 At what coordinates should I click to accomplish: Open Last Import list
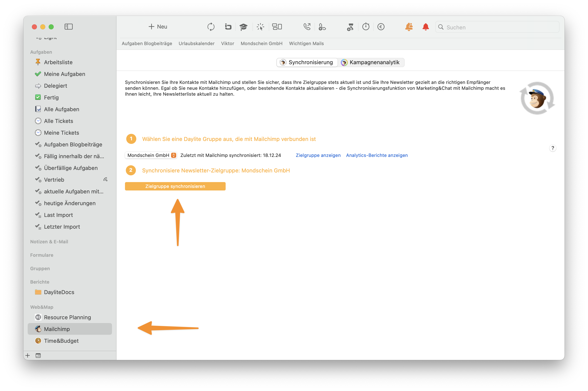70,215
